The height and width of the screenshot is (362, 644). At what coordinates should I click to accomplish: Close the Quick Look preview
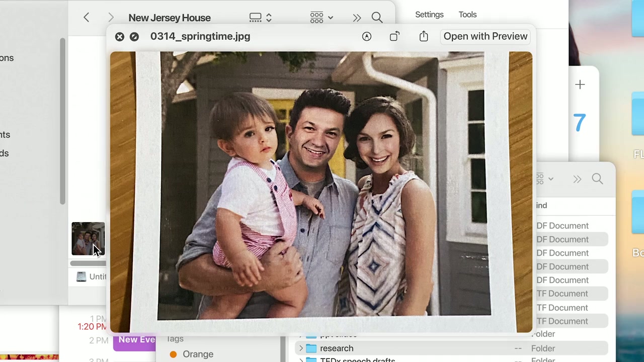click(119, 37)
